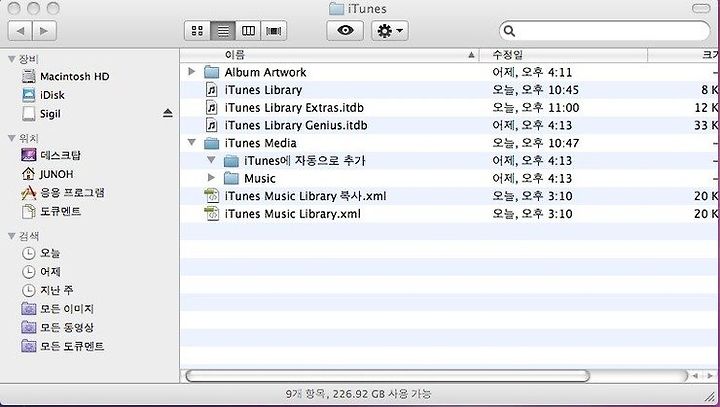Select Macintosh HD in the sidebar
The height and width of the screenshot is (407, 720).
66,76
